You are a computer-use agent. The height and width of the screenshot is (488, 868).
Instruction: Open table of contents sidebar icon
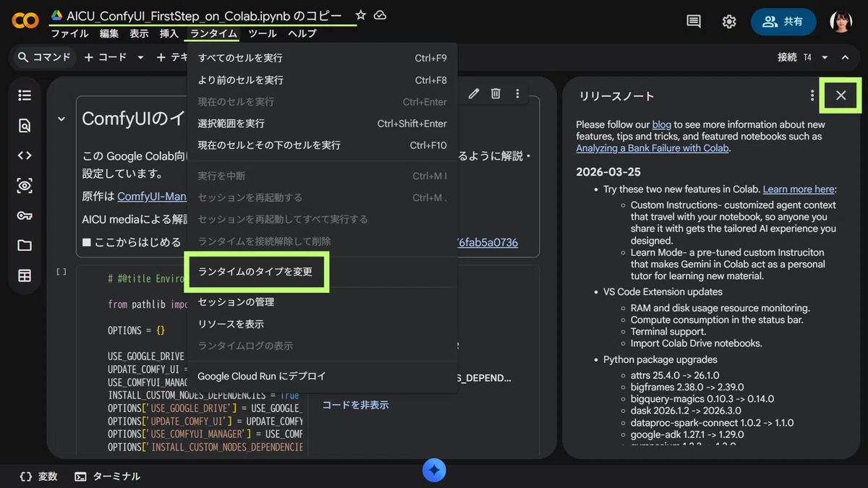[25, 95]
